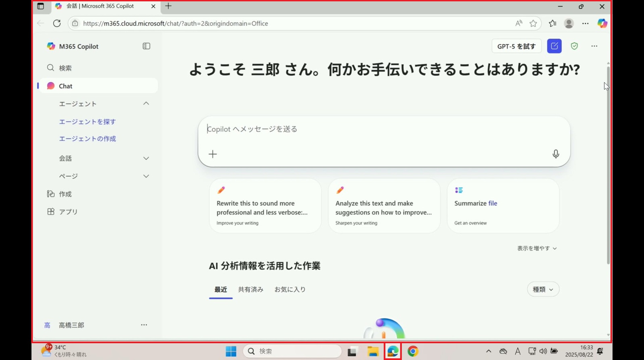Switch to the 共有済み tab
644x360 pixels.
[251, 289]
